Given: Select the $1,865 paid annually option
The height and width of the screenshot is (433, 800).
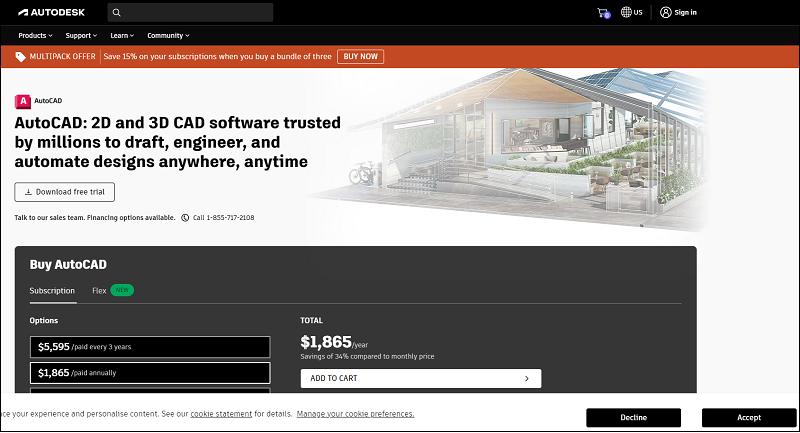Looking at the screenshot, I should tap(150, 373).
